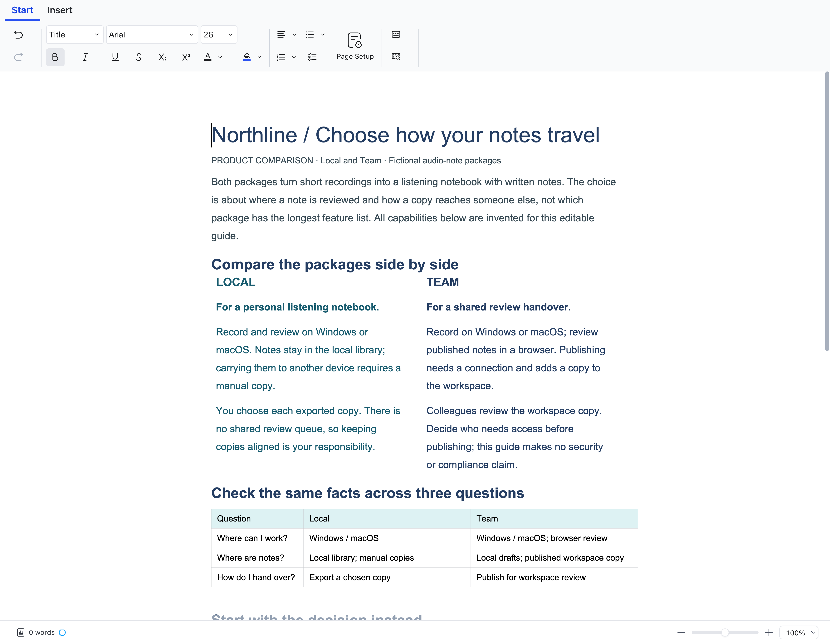Click heading Check the same facts across three questions
This screenshot has height=644, width=830.
(368, 493)
